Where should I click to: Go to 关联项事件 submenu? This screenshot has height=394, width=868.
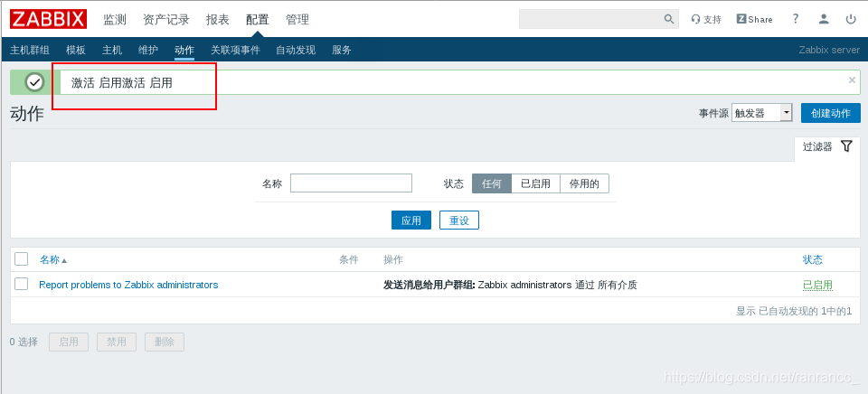(235, 50)
